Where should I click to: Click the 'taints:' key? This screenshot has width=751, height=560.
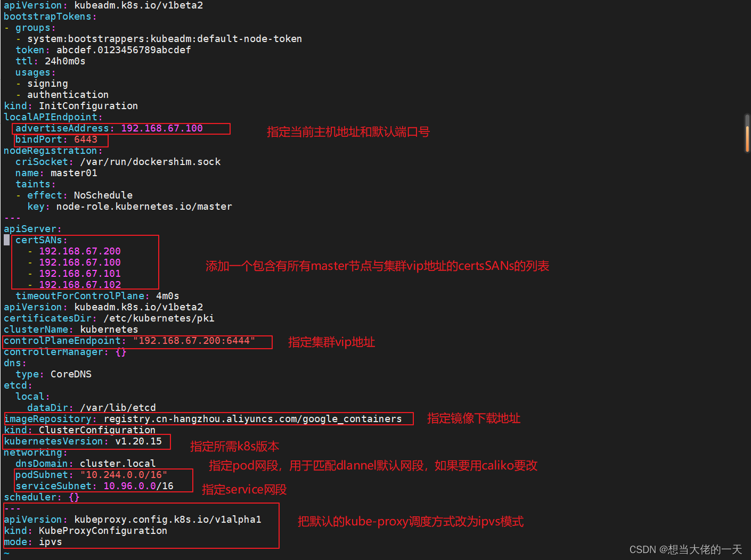point(35,184)
